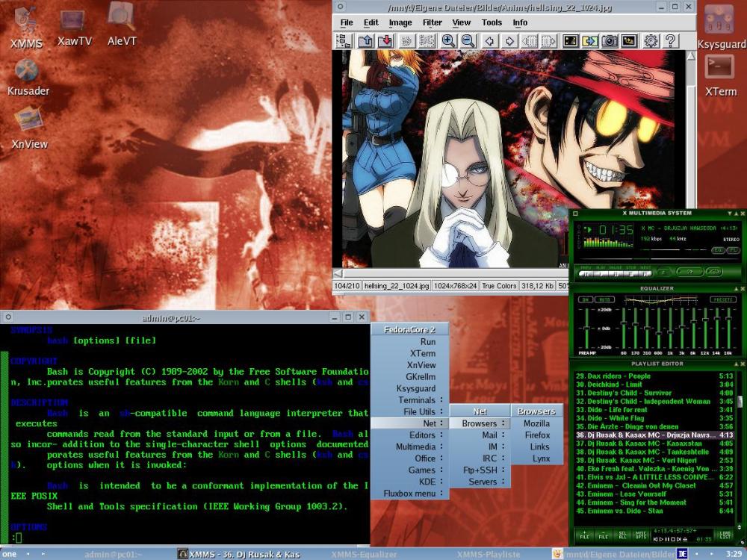747x560 pixels.
Task: Click XnView open file toolbar icon
Action: click(366, 41)
